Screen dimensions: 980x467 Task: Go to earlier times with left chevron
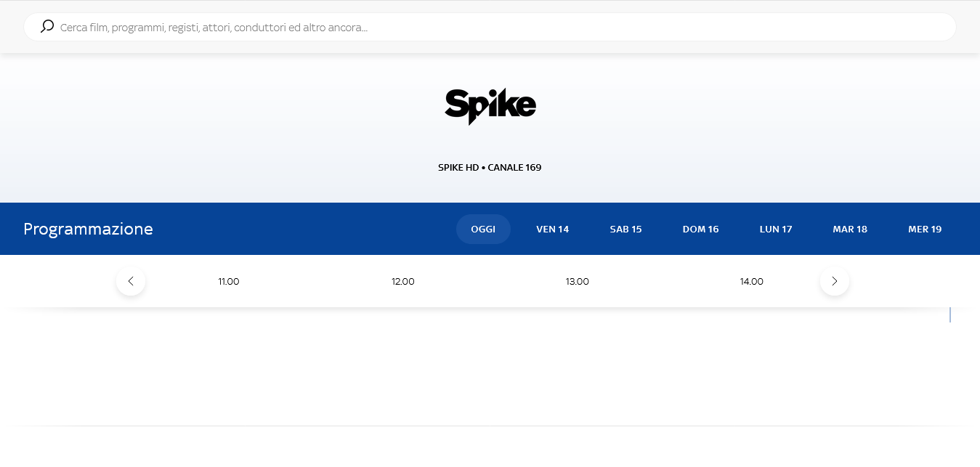[x=131, y=281]
